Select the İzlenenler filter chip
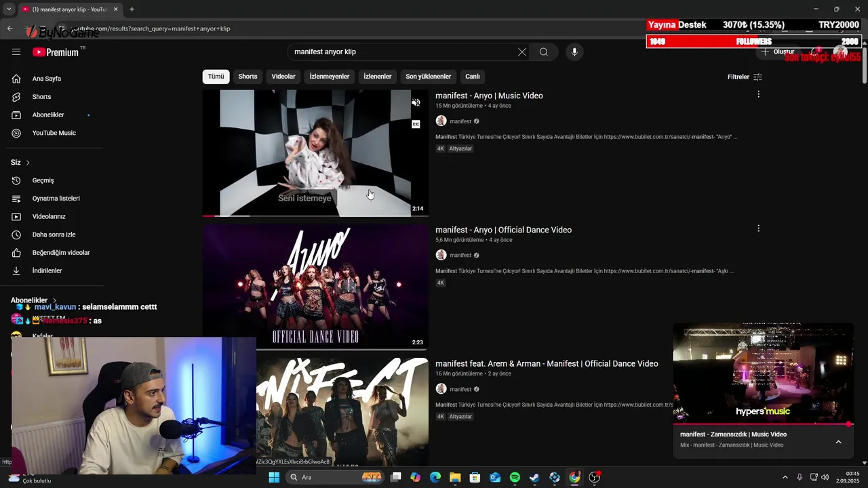Viewport: 868px width, 488px height. [378, 77]
